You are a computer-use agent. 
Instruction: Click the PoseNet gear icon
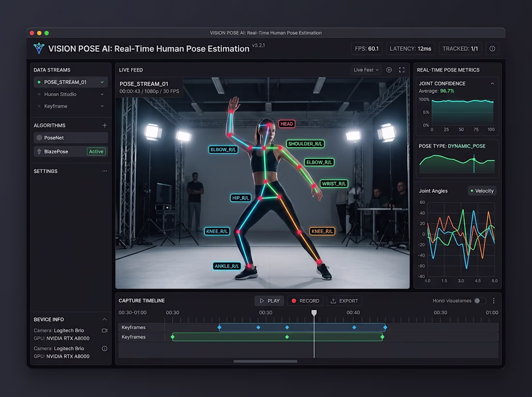tap(39, 138)
